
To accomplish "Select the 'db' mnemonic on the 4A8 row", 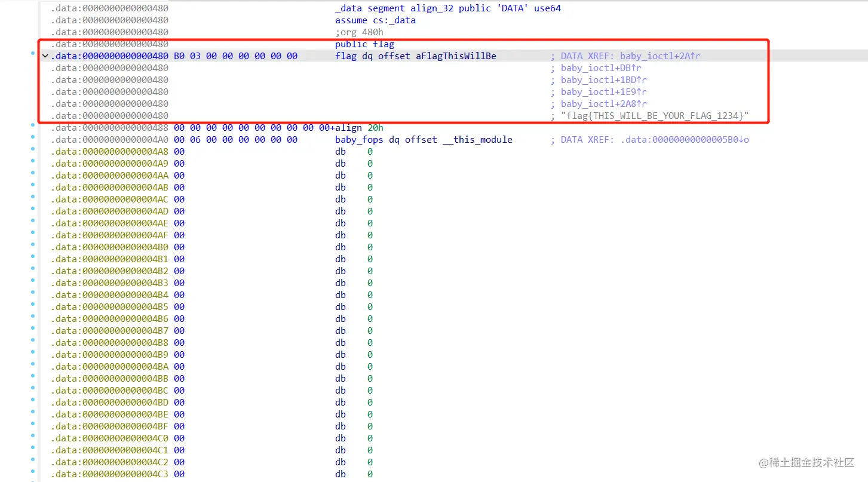I will (341, 152).
